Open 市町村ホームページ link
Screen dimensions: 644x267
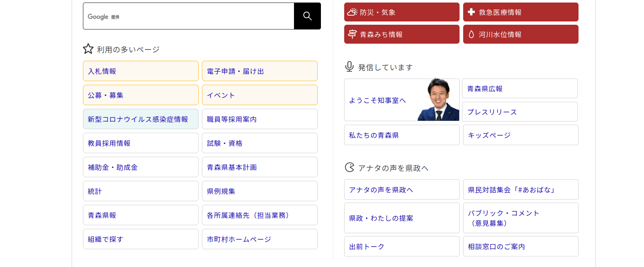point(259,239)
